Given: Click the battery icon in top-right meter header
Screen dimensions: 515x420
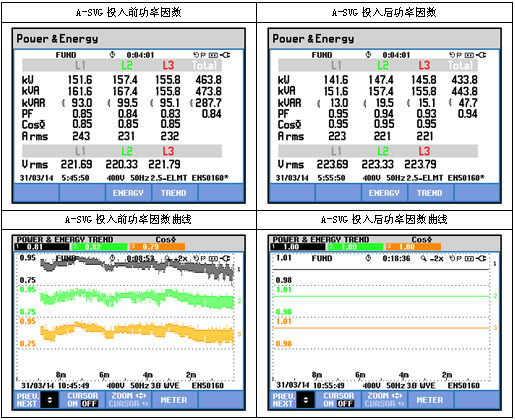Looking at the screenshot, I should point(469,55).
